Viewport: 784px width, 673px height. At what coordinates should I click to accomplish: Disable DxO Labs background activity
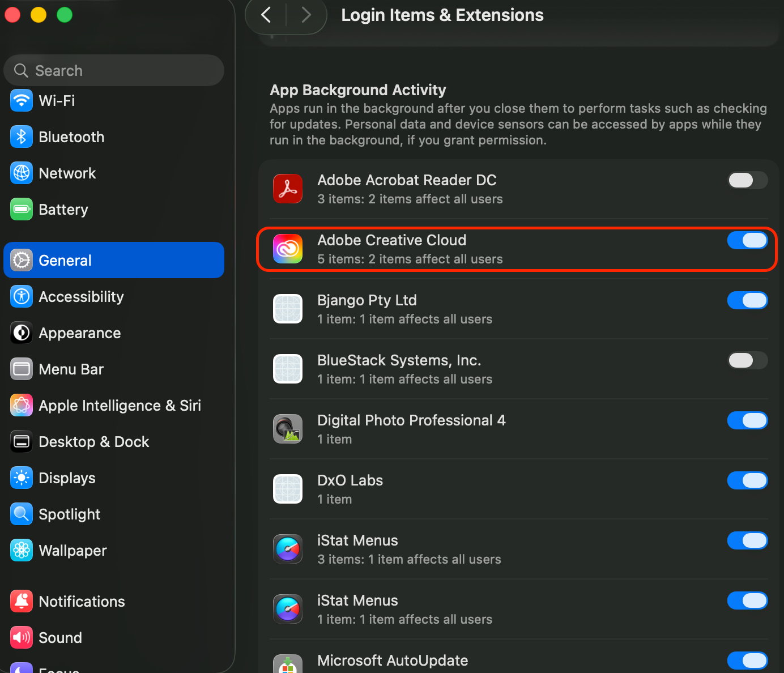[747, 480]
